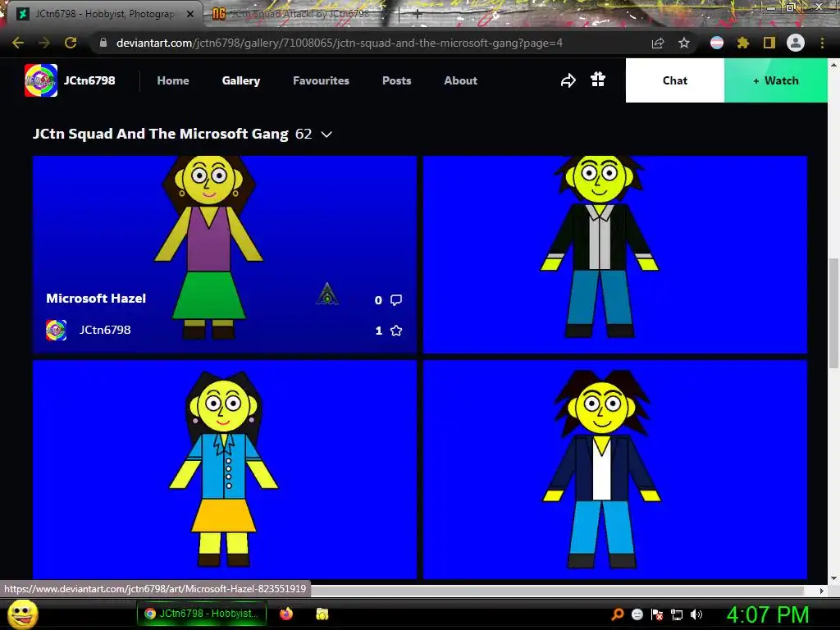The width and height of the screenshot is (840, 630).
Task: Open the Posts tab
Action: (397, 80)
